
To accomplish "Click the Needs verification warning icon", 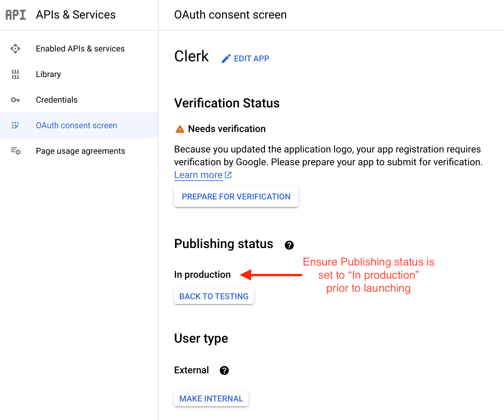I will pyautogui.click(x=180, y=128).
